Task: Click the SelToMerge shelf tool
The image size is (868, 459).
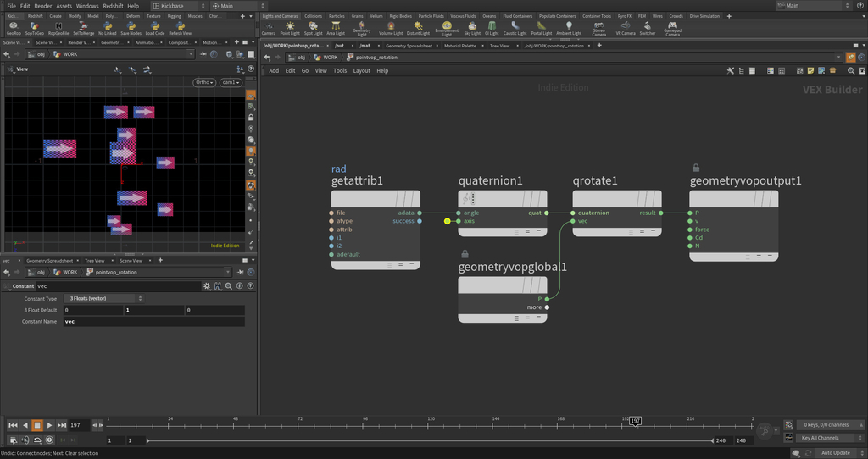Action: click(x=83, y=28)
